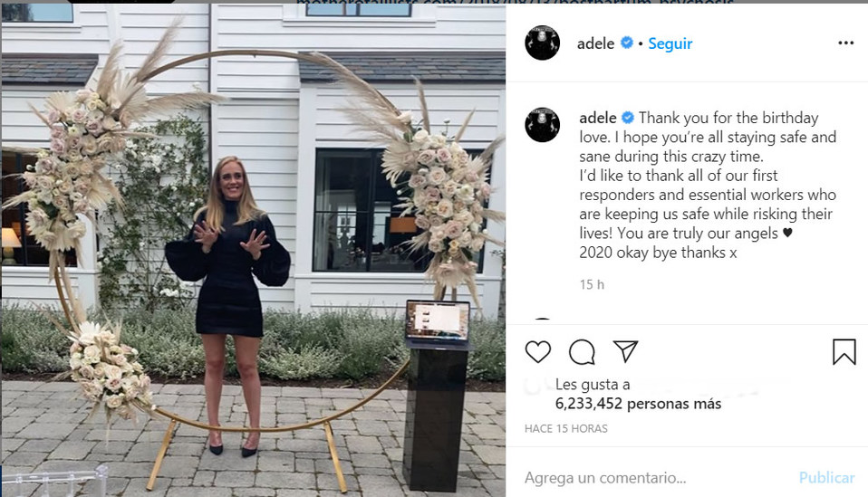Open the adele username in the caption
Screen dimensions: 868x497
point(598,118)
